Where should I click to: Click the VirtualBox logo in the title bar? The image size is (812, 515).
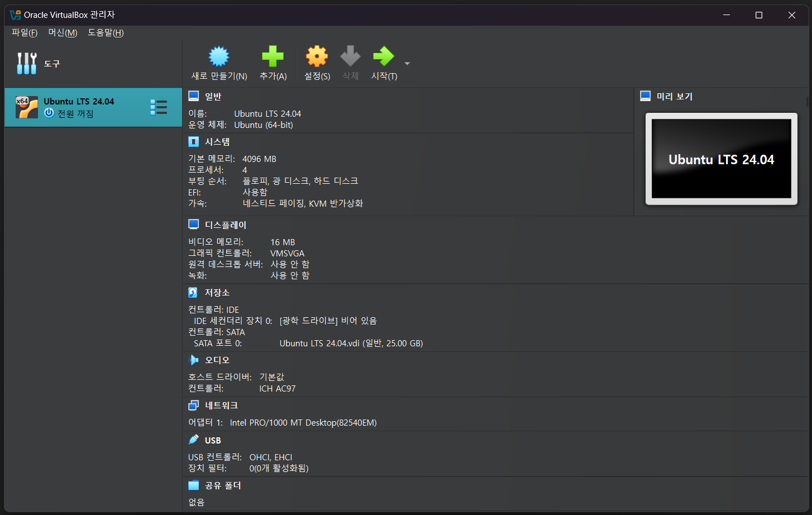[x=15, y=15]
